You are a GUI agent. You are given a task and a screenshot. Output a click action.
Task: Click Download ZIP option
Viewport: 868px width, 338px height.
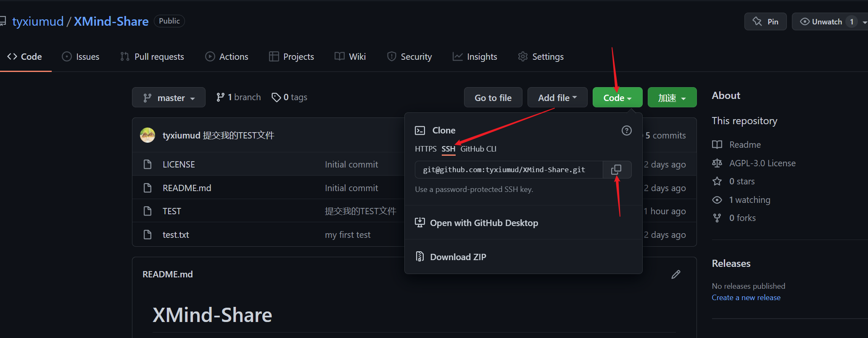coord(458,257)
